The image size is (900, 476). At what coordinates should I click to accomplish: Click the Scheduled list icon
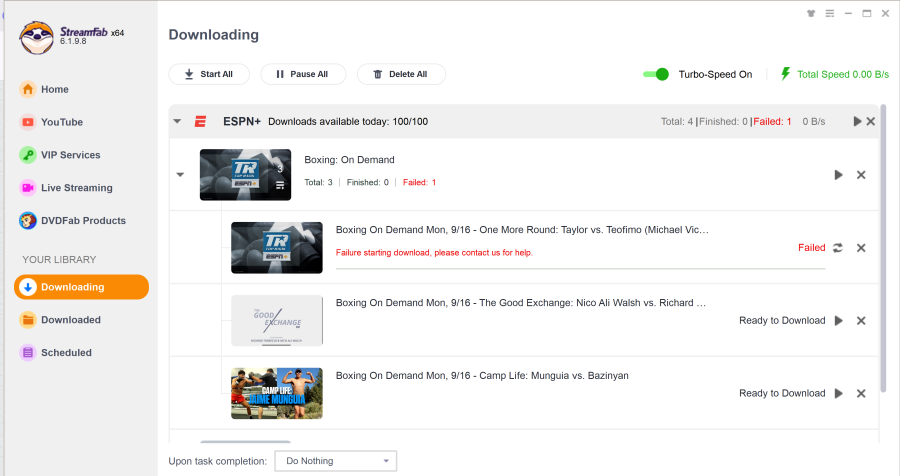coord(28,353)
